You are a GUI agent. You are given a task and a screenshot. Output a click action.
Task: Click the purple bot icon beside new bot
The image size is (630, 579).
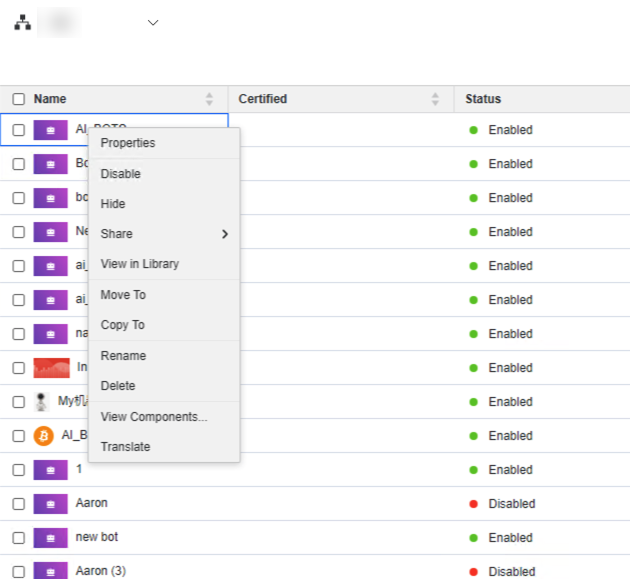[x=51, y=538]
